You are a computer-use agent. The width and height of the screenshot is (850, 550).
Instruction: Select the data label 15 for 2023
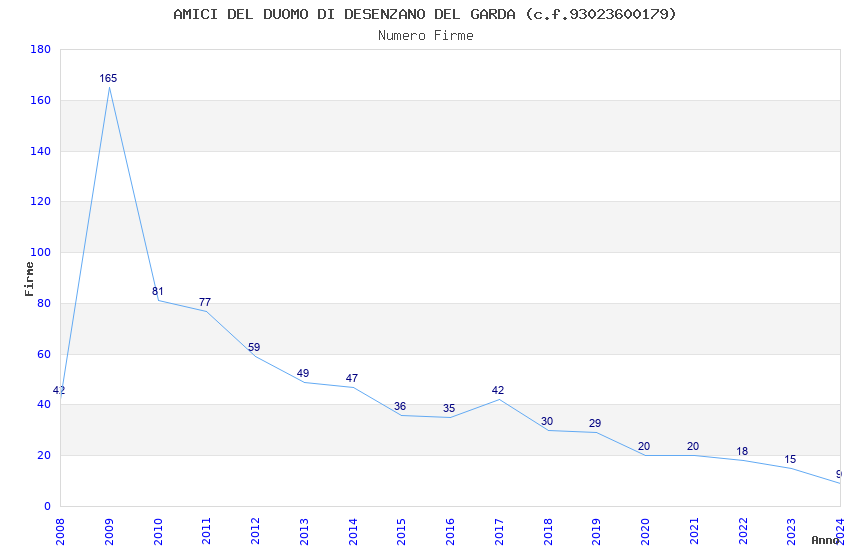click(x=790, y=460)
